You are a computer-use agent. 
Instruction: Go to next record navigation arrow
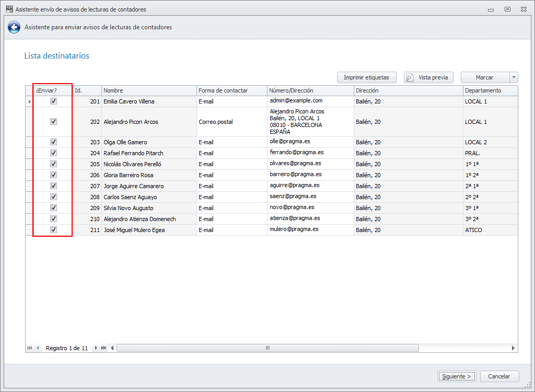[x=96, y=348]
